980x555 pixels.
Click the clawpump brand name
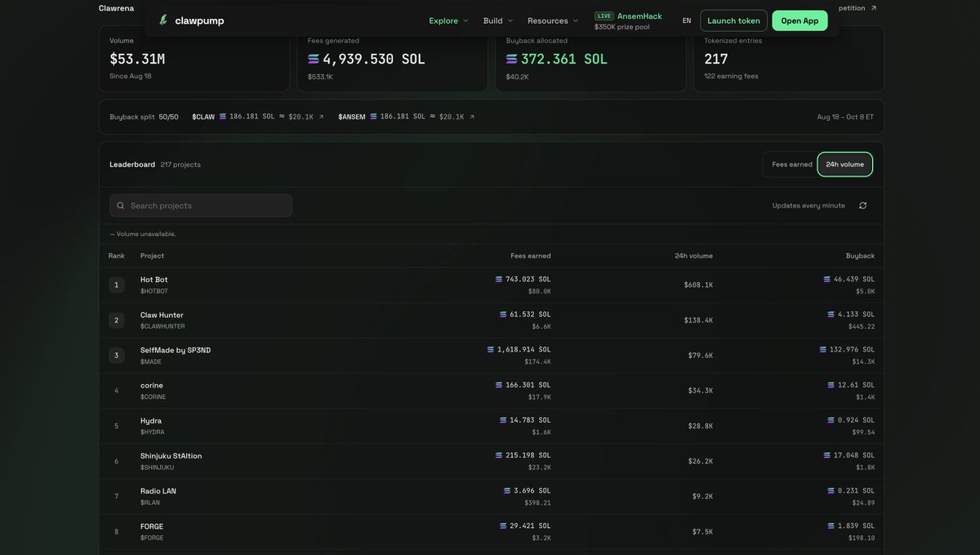199,20
